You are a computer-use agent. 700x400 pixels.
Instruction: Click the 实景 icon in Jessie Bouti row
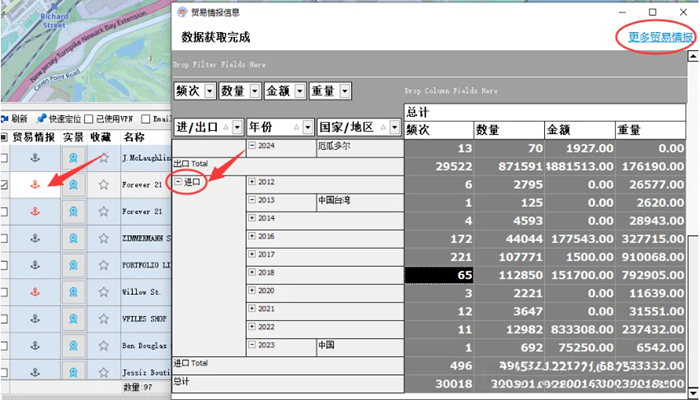click(73, 372)
